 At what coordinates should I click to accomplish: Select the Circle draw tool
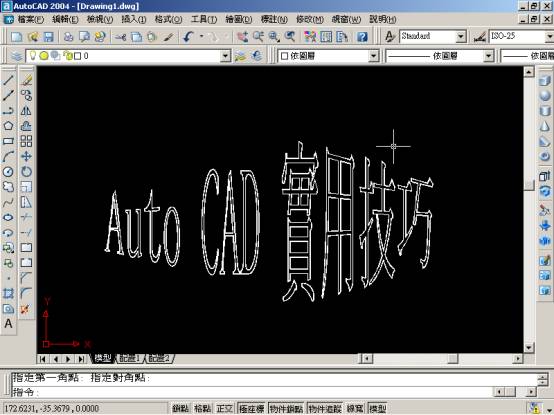tap(8, 172)
